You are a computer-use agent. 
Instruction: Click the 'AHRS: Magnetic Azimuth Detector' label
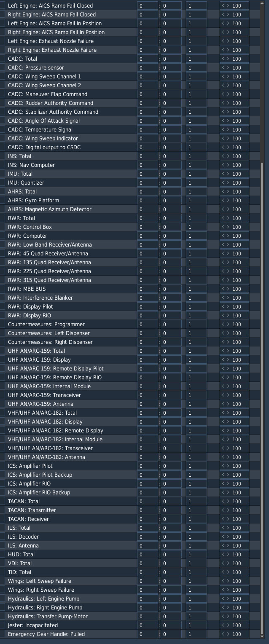tap(50, 209)
